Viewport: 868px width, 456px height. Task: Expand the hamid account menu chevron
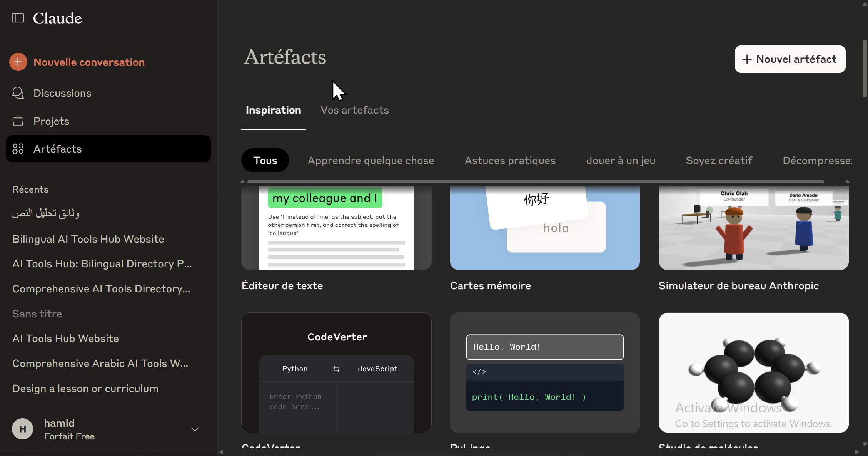[195, 429]
